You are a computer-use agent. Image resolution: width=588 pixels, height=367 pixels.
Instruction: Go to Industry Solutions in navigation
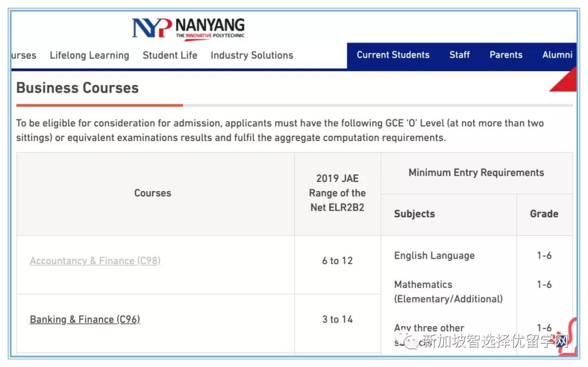click(x=252, y=55)
